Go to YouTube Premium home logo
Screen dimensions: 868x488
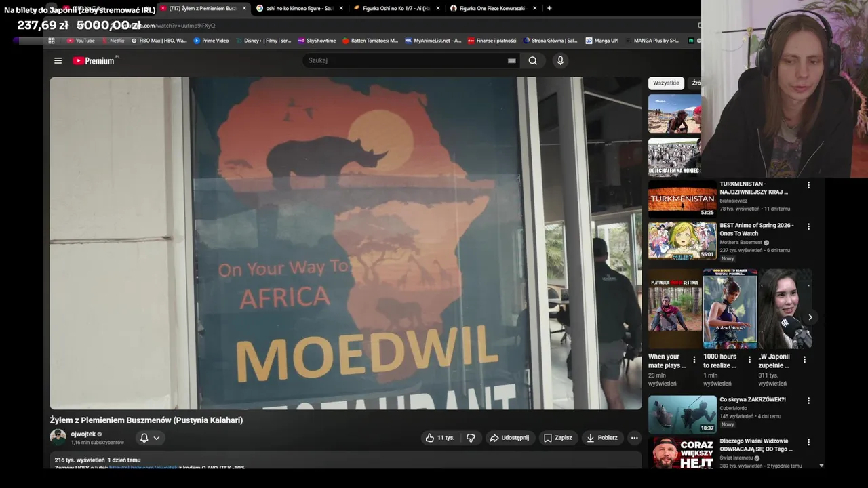[x=94, y=60]
